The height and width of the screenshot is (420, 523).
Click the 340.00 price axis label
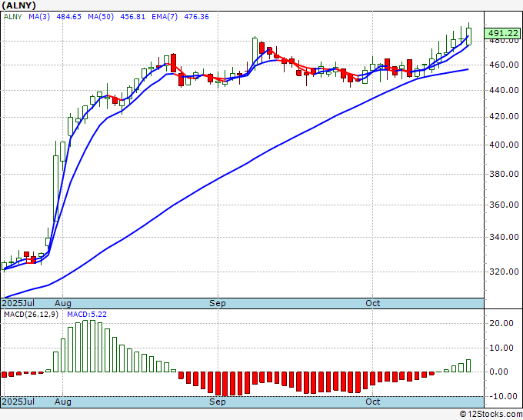coord(504,237)
